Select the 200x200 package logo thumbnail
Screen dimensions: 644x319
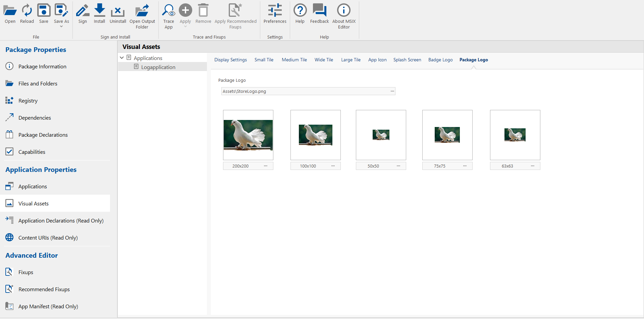[x=248, y=135]
